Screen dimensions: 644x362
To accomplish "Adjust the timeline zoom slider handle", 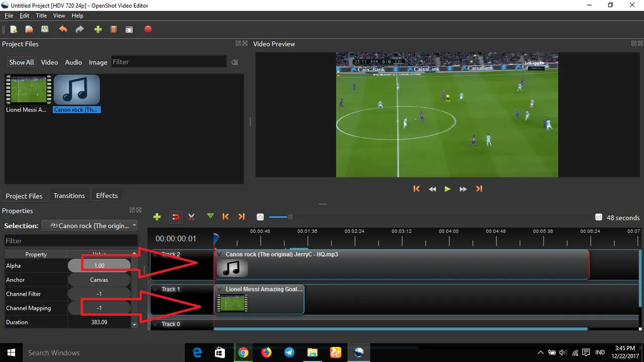I will (x=290, y=217).
